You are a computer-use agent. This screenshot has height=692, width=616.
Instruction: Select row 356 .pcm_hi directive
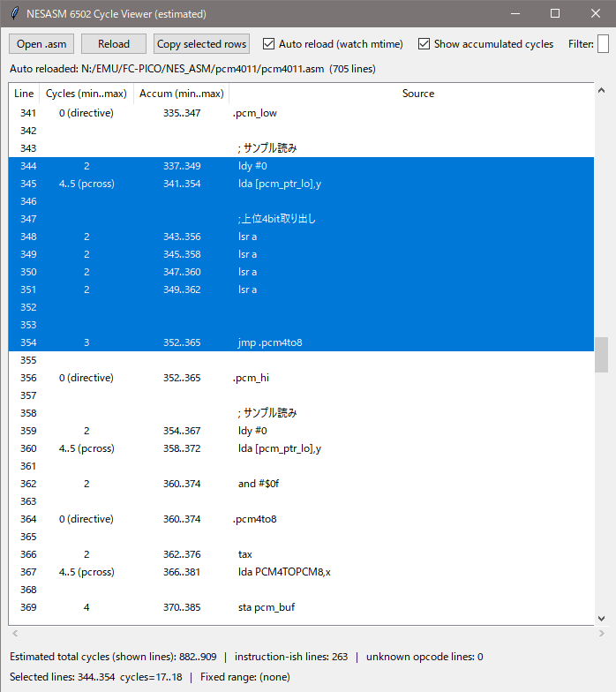(x=302, y=378)
